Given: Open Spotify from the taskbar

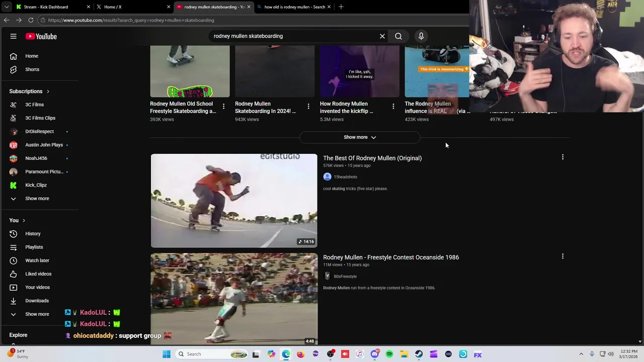Looking at the screenshot, I should 389,354.
